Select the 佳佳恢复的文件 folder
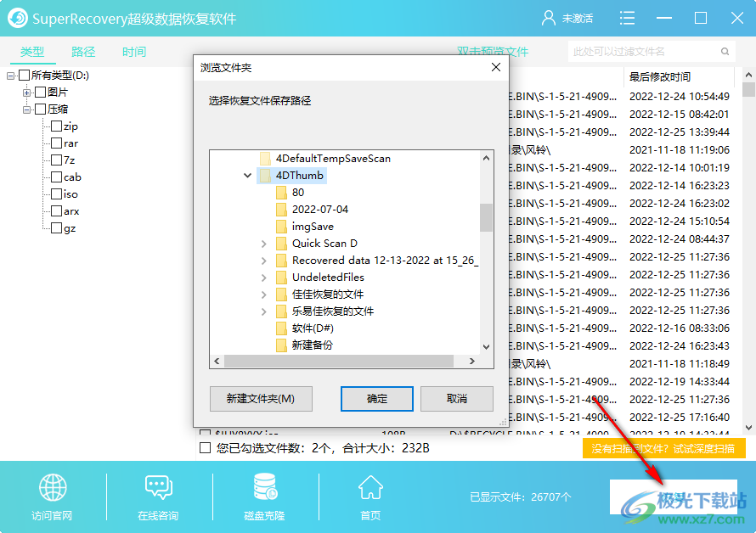Image resolution: width=756 pixels, height=533 pixels. pos(319,295)
